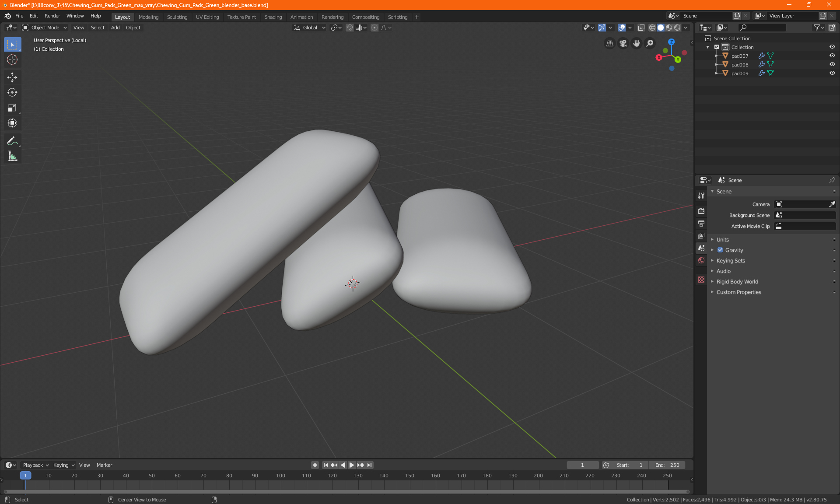
Task: Uncheck the Gravity checkbox
Action: (720, 250)
